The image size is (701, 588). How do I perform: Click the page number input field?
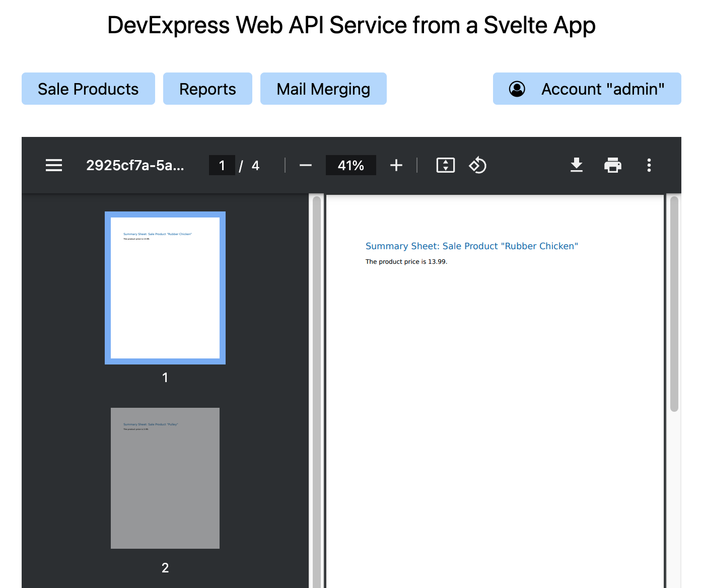(222, 165)
